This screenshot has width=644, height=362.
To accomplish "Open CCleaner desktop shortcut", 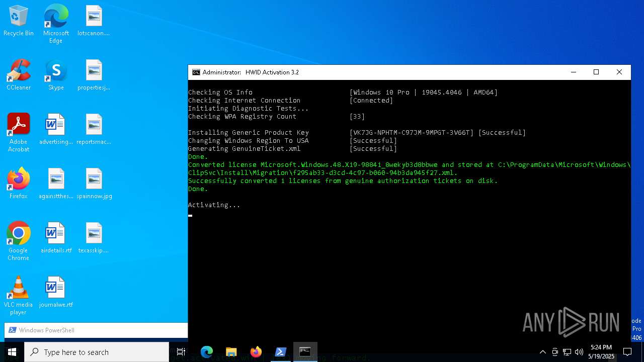I will (19, 75).
